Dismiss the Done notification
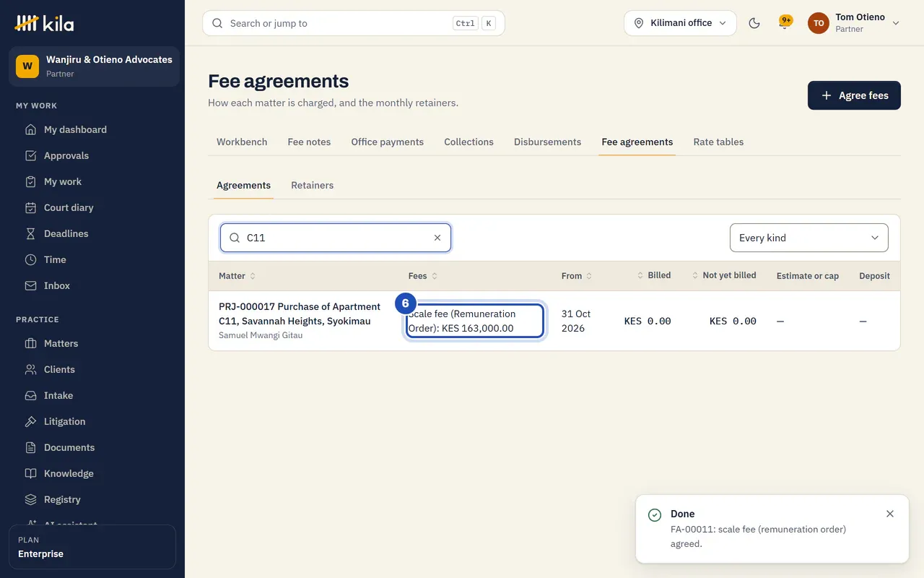 pos(890,514)
